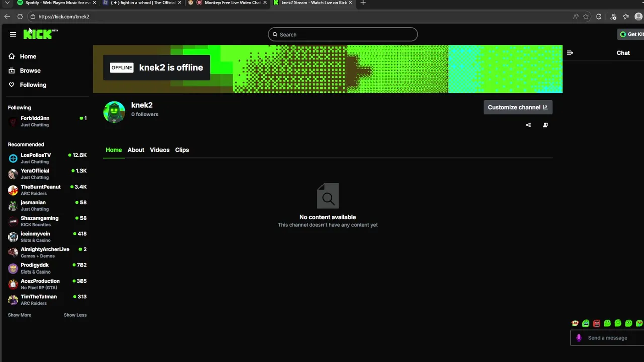This screenshot has height=362, width=644.
Task: Open Prodigyddk recommended channel
Action: (x=47, y=268)
